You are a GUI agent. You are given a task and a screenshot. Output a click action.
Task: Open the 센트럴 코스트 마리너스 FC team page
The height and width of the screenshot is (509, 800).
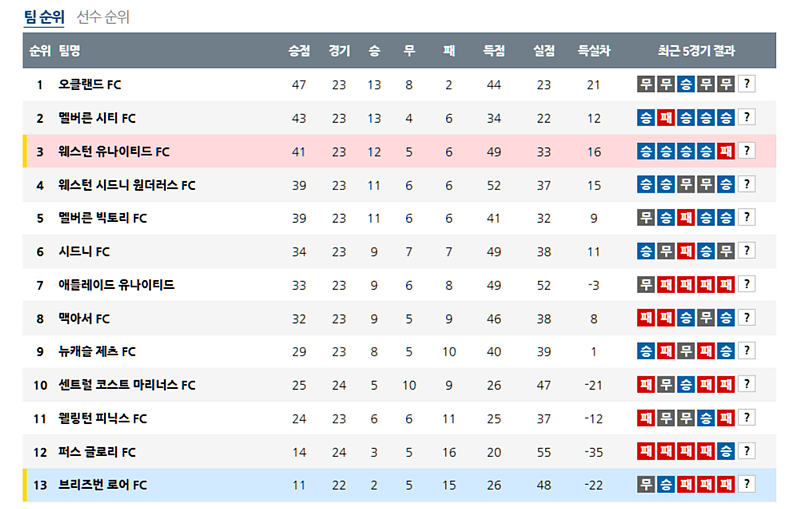tap(127, 385)
